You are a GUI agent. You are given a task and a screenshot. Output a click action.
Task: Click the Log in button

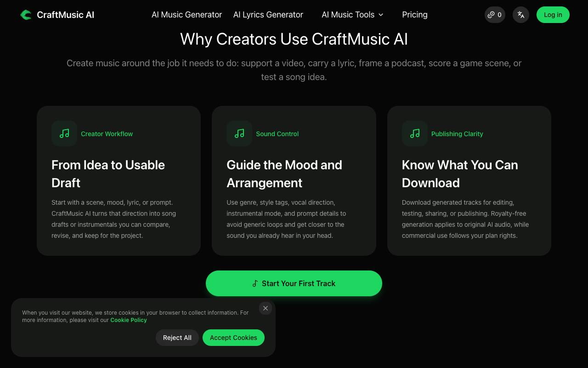(x=553, y=15)
